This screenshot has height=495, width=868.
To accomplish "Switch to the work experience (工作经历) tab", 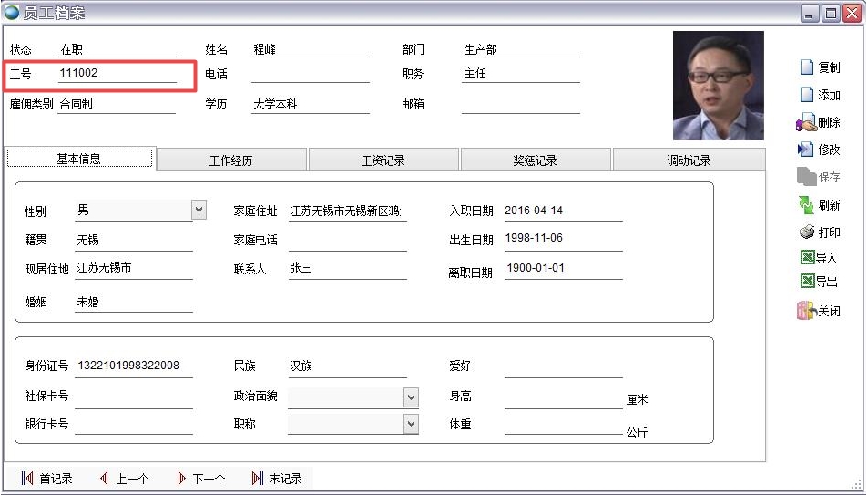I will 231,160.
